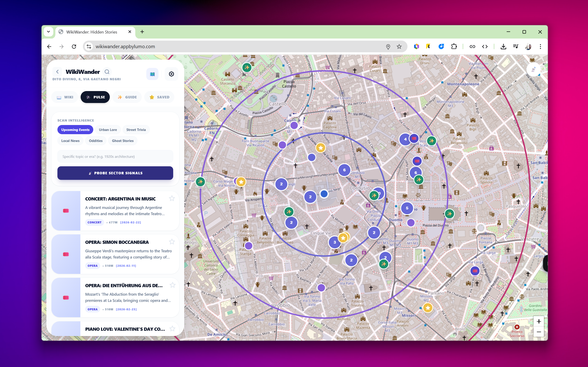This screenshot has height=367, width=588.
Task: Collapse panel with the back chevron
Action: click(x=57, y=72)
